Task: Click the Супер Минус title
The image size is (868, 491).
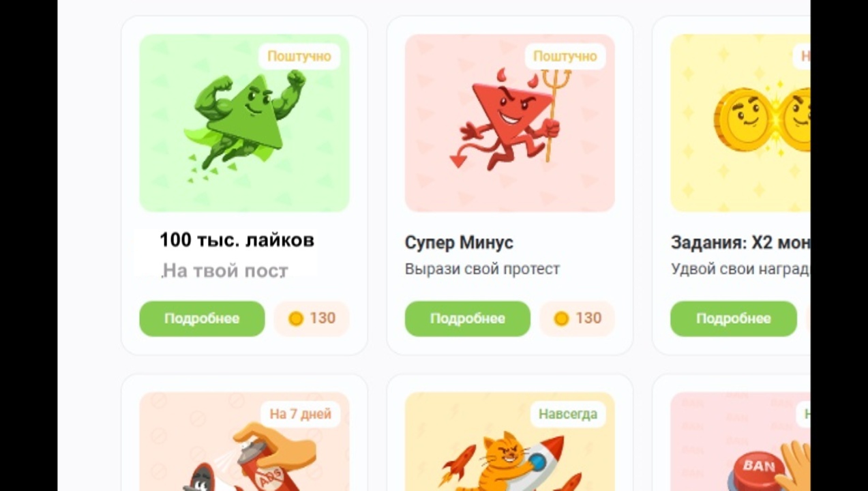Action: (x=459, y=243)
